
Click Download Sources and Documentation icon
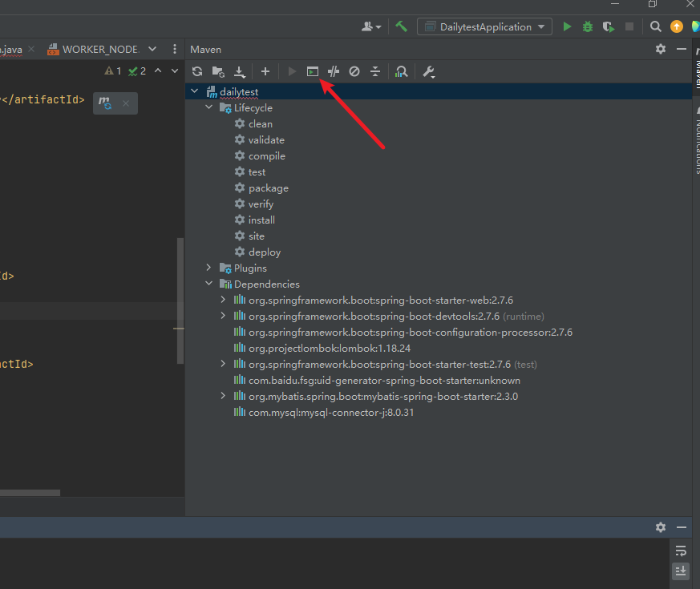coord(239,72)
